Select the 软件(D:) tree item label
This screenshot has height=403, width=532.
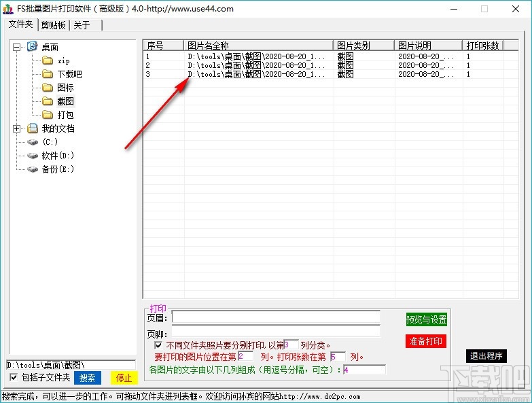(58, 156)
